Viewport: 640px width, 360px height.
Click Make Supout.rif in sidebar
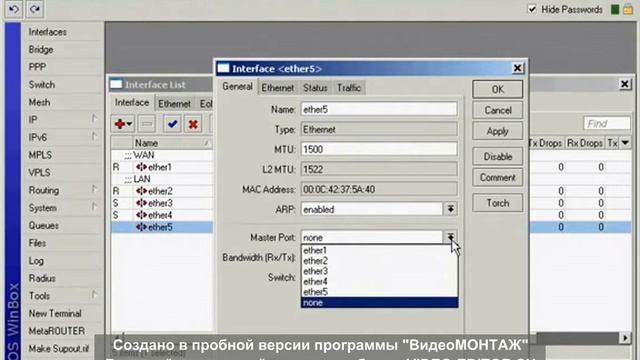pyautogui.click(x=59, y=349)
